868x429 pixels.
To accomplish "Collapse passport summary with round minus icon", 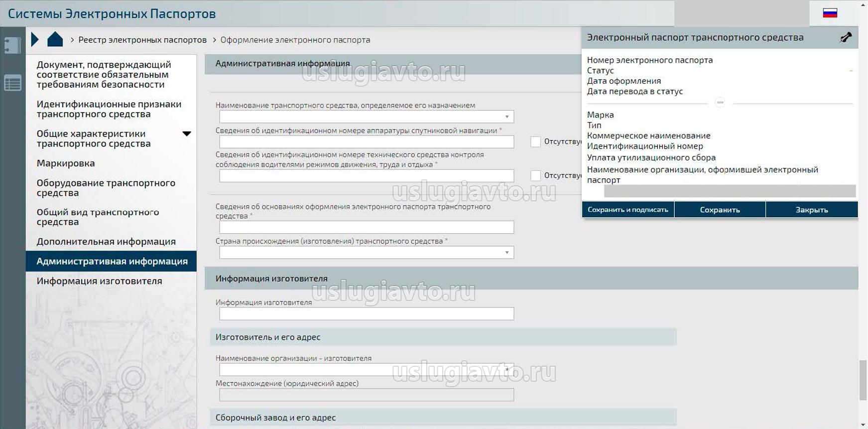I will 720,103.
